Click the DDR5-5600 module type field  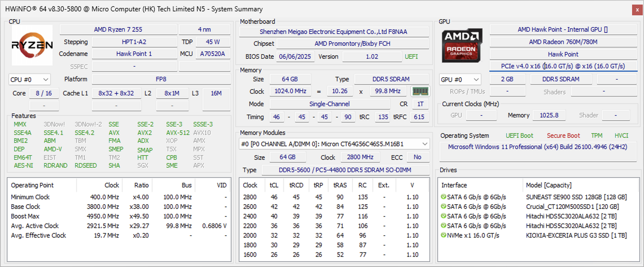[x=345, y=170]
